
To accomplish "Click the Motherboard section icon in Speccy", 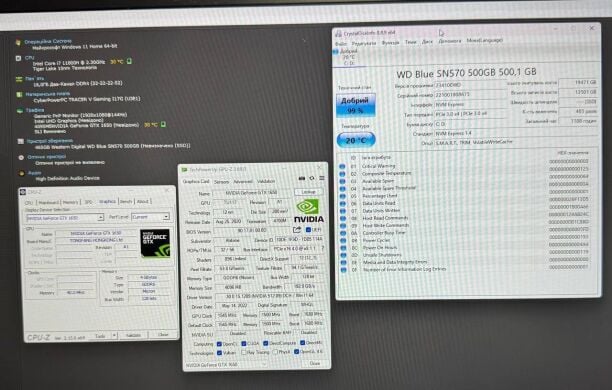I will coord(20,94).
